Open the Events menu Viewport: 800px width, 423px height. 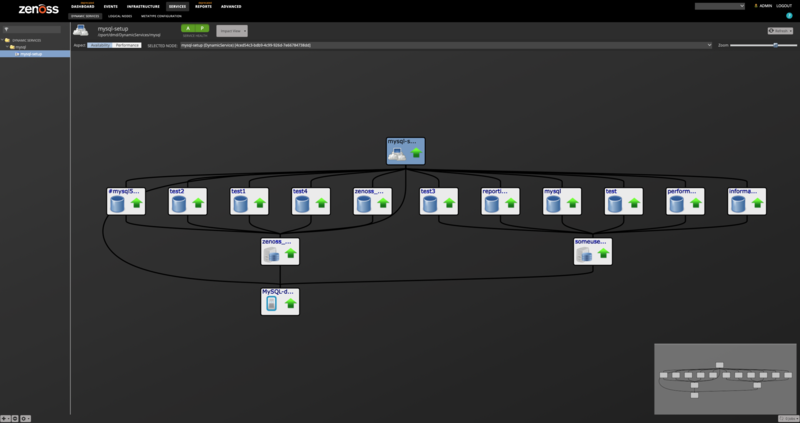[111, 7]
